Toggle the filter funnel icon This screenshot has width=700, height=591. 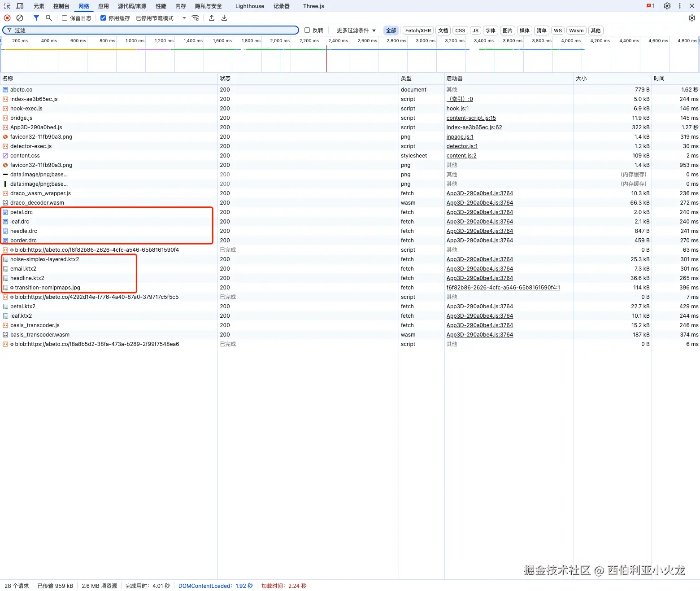pos(36,18)
